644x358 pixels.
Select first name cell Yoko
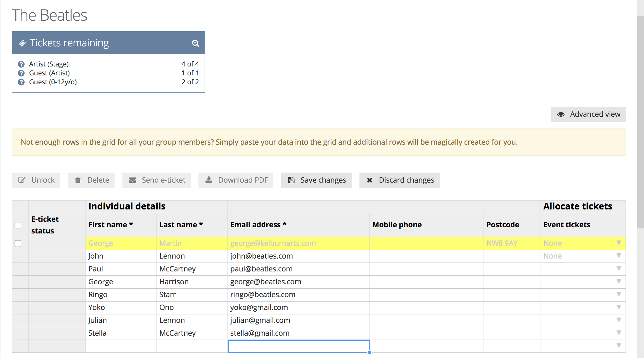coord(121,307)
